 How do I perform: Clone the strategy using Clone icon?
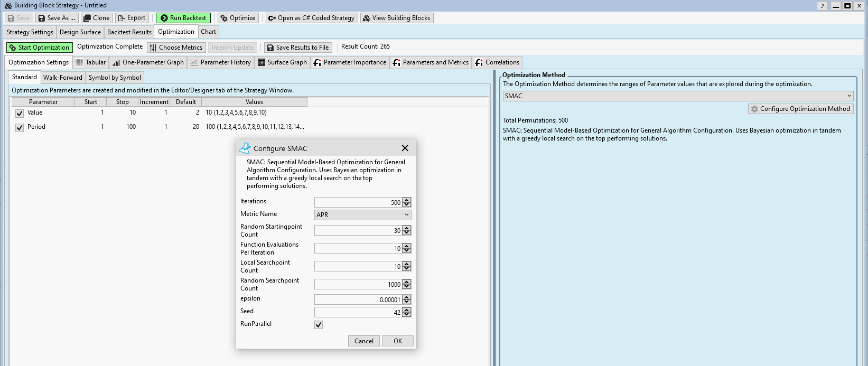pos(87,18)
